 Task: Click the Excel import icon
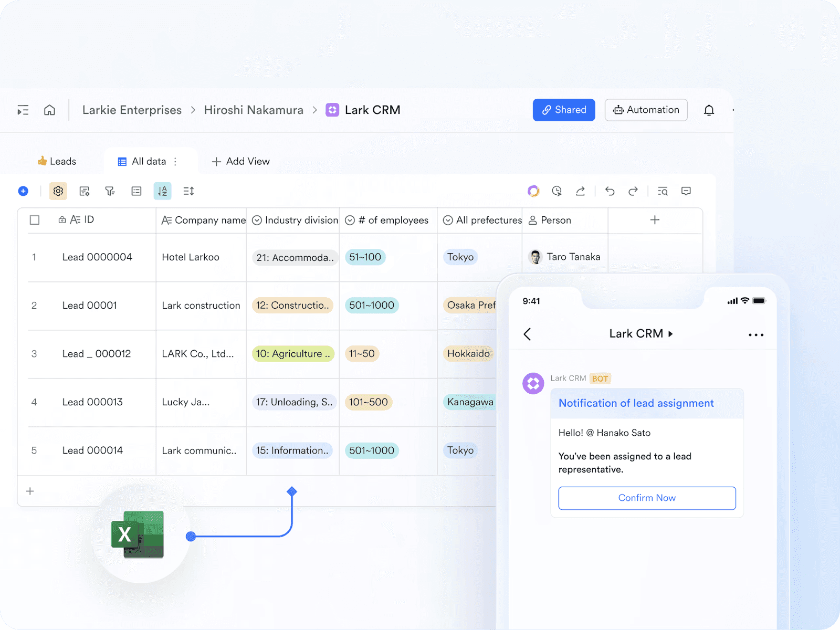138,534
